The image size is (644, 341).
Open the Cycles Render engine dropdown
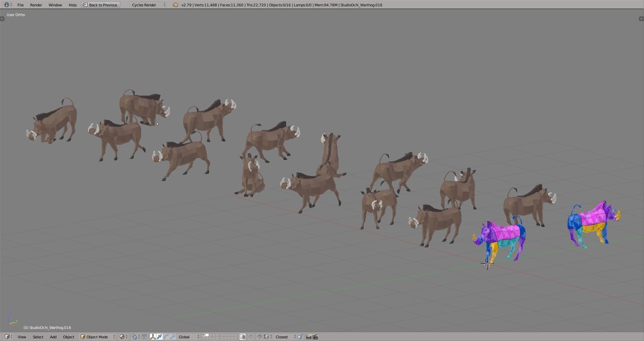point(148,5)
